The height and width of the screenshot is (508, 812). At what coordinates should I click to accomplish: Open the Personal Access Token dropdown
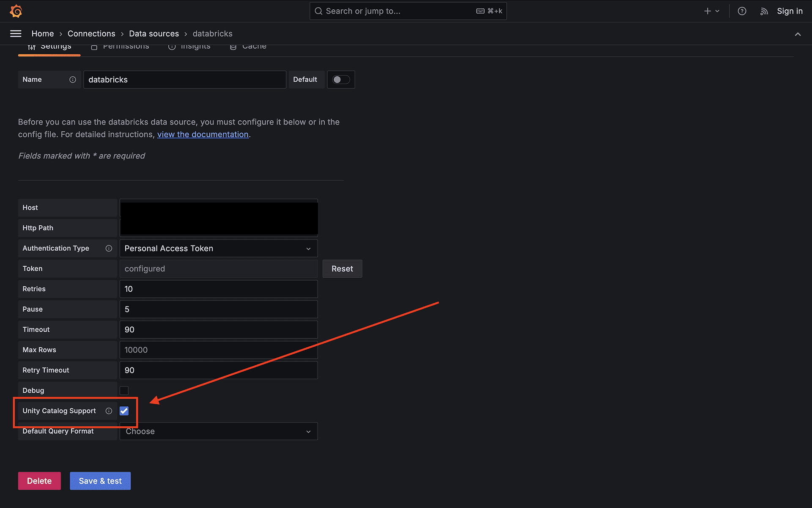point(218,248)
